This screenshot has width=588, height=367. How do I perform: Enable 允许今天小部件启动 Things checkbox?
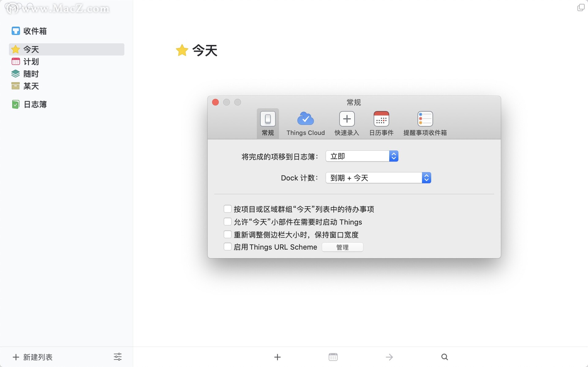pyautogui.click(x=228, y=221)
